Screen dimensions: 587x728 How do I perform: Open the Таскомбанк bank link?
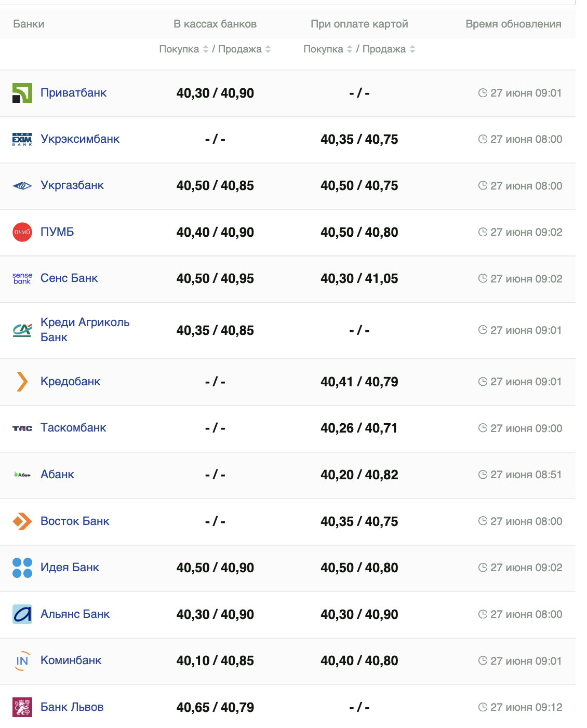click(73, 428)
